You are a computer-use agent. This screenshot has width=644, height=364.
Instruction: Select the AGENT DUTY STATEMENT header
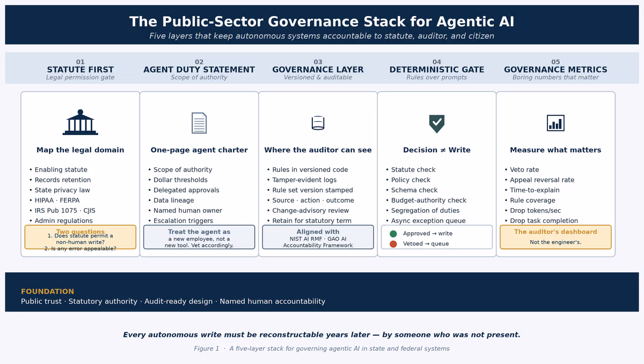click(199, 70)
